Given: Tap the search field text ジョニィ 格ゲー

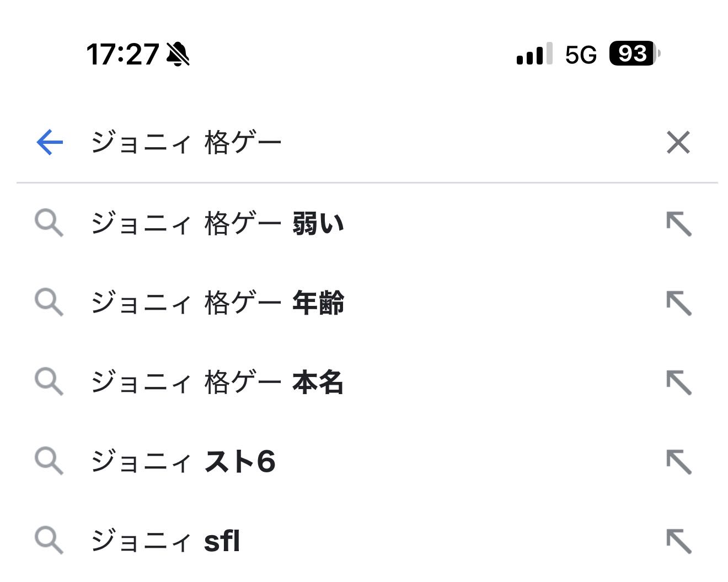Looking at the screenshot, I should [x=186, y=143].
